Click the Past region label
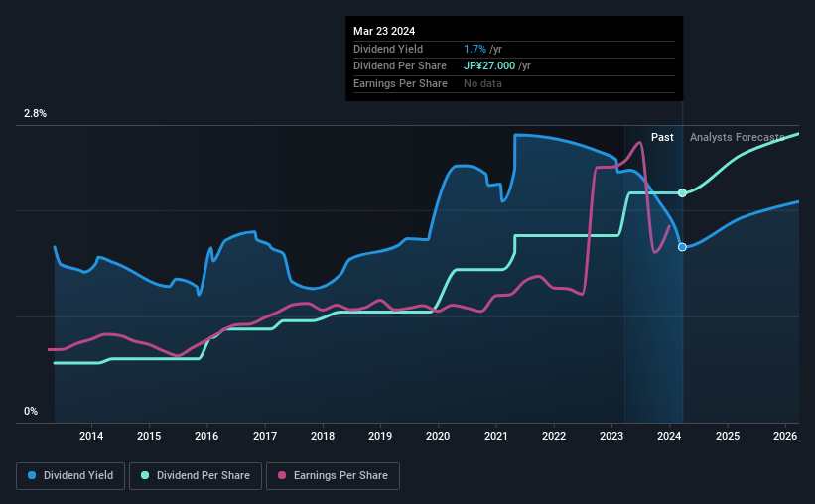Viewport: 815px width, 504px height. tap(662, 137)
